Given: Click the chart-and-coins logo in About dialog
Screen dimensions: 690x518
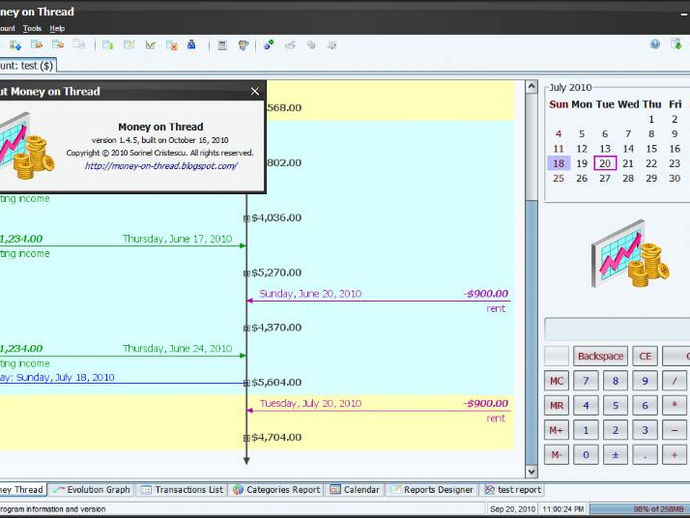Looking at the screenshot, I should [26, 146].
